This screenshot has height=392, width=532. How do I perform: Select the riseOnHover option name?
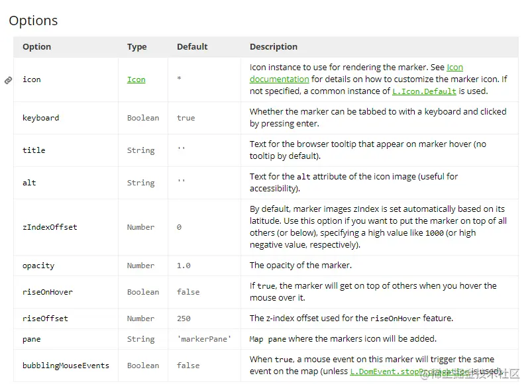(48, 292)
